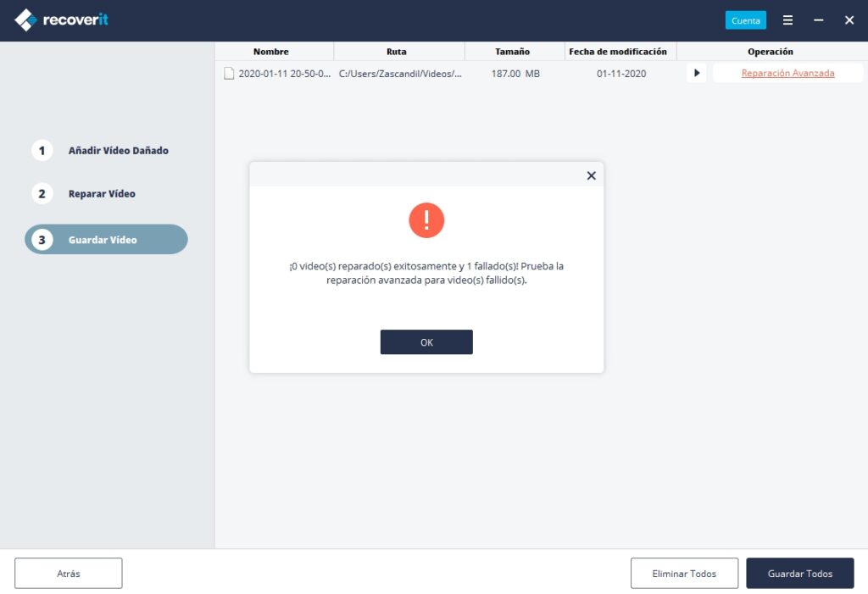868x594 pixels.
Task: Close the error dialog with X
Action: tap(591, 175)
